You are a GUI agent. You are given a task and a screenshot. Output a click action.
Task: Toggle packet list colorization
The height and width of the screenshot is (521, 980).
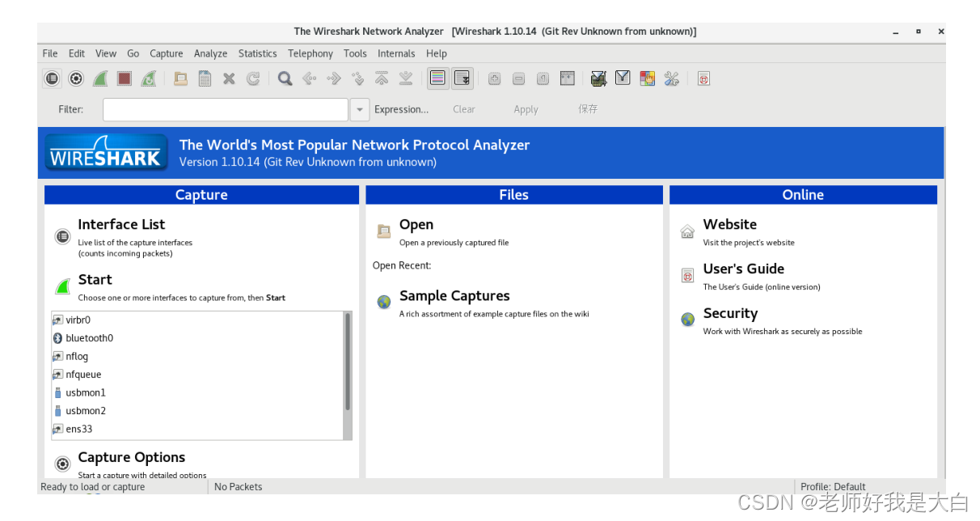(437, 78)
